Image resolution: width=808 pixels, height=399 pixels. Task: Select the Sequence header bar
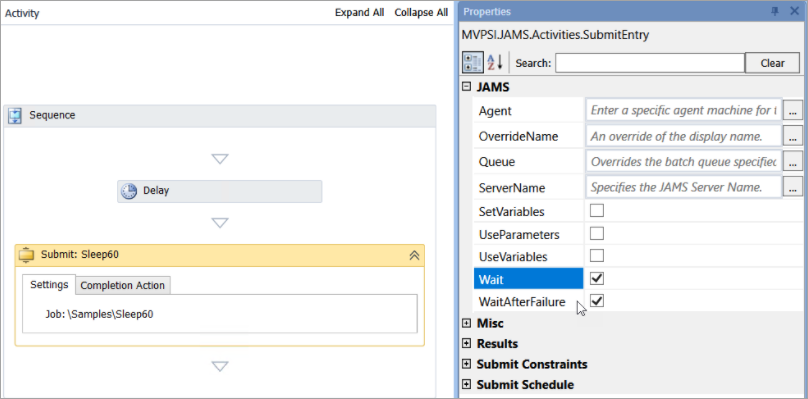[220, 116]
